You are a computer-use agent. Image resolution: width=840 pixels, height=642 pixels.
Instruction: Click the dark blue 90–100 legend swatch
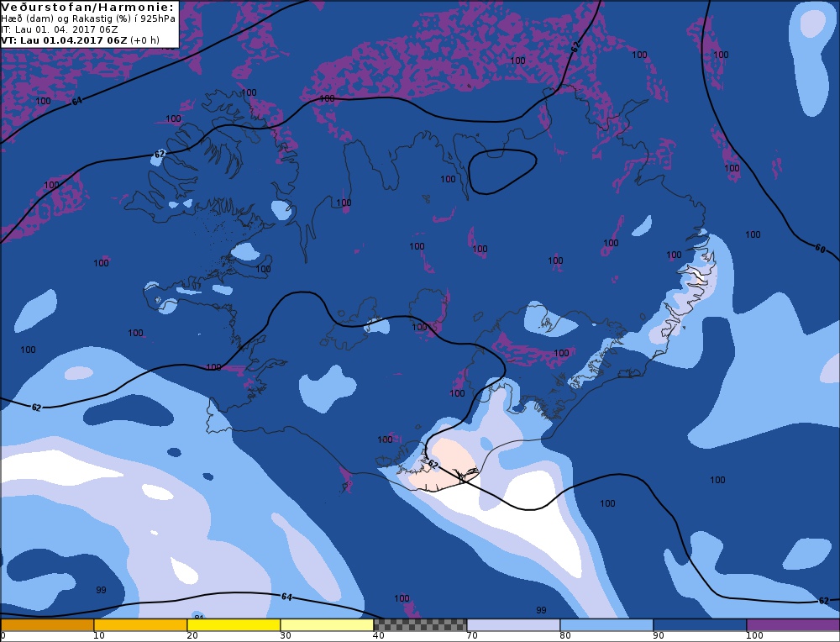click(700, 625)
